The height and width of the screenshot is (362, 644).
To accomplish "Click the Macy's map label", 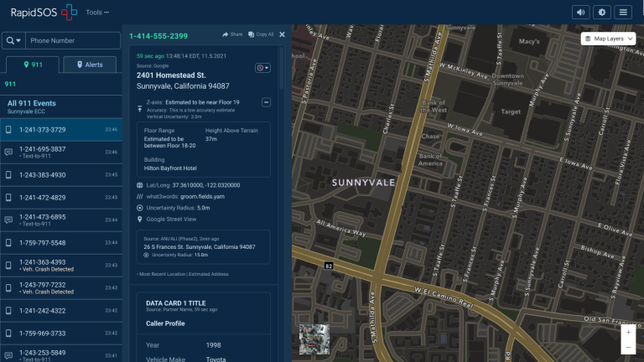I will [529, 41].
